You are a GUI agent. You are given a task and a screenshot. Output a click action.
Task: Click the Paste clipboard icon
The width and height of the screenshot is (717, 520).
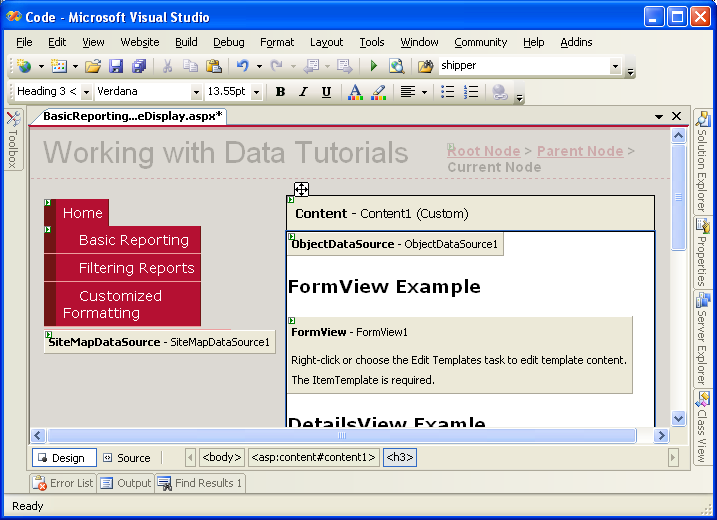click(x=213, y=66)
